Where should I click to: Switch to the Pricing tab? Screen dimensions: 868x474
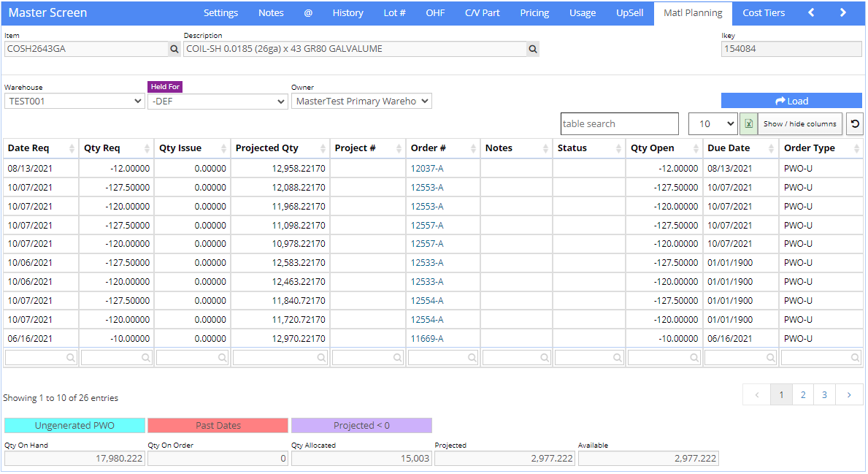click(x=534, y=12)
